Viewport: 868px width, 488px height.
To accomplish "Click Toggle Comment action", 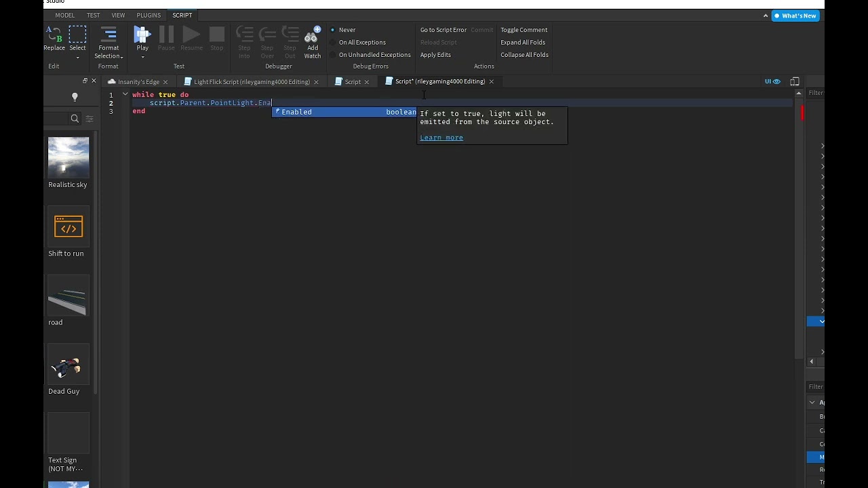I will [x=524, y=30].
